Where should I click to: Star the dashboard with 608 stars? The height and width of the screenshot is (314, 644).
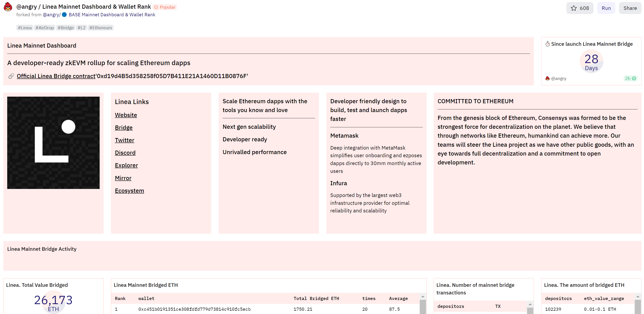(579, 8)
